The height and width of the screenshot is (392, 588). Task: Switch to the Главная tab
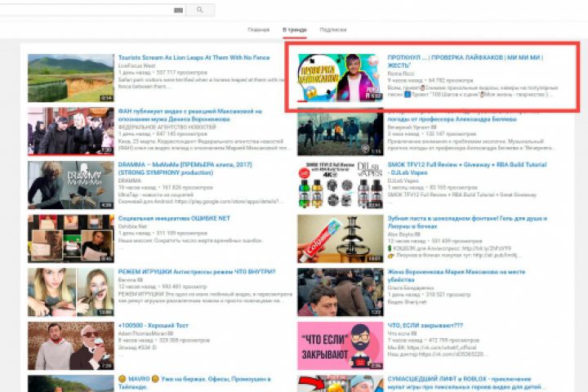click(x=258, y=29)
